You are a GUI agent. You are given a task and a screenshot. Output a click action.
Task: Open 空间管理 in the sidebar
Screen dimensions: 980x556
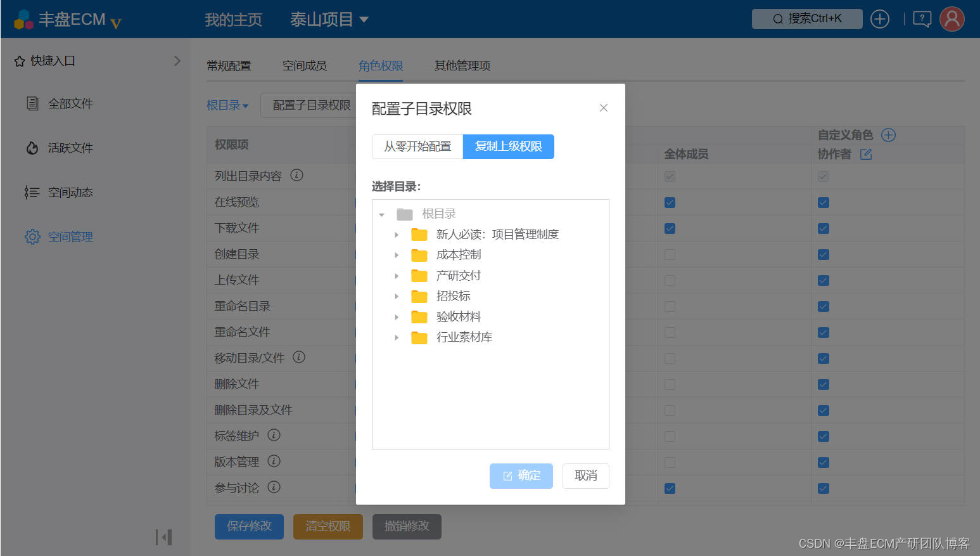(x=70, y=236)
